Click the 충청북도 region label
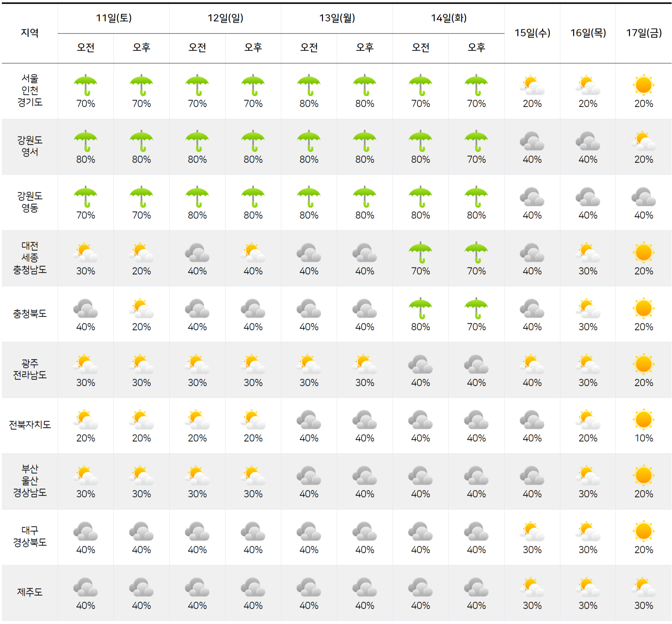 click(x=30, y=314)
